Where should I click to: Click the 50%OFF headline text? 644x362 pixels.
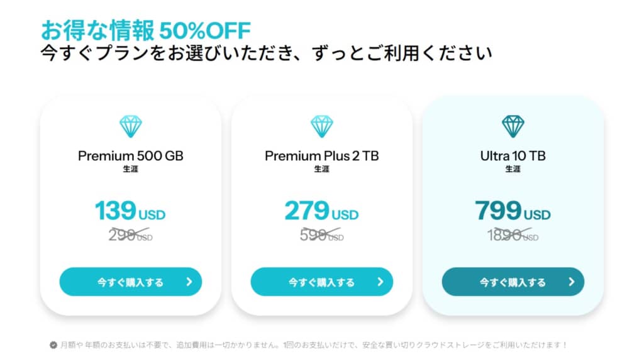tap(204, 30)
